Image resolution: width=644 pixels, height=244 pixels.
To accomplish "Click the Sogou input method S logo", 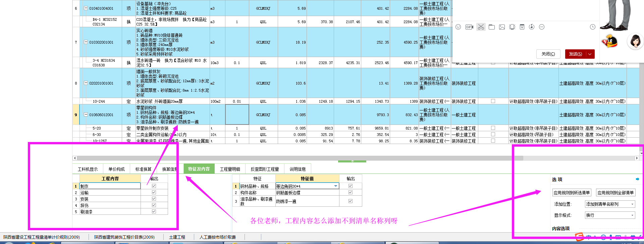I will (580, 237).
